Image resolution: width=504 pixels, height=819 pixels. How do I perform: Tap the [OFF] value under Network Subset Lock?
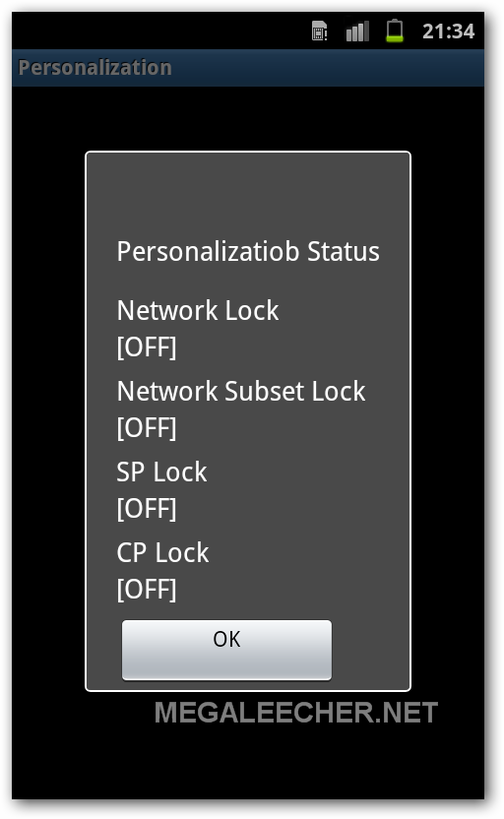[147, 428]
